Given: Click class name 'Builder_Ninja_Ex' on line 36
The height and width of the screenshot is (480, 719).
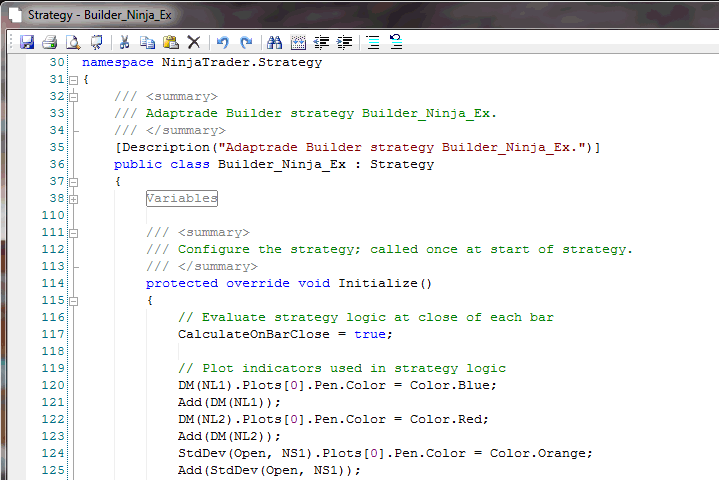Looking at the screenshot, I should pos(282,164).
